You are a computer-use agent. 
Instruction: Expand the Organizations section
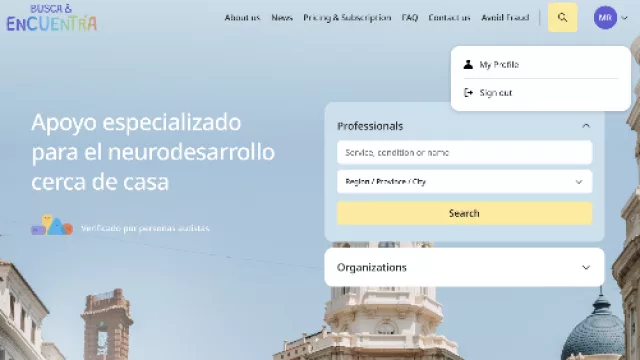pyautogui.click(x=464, y=267)
